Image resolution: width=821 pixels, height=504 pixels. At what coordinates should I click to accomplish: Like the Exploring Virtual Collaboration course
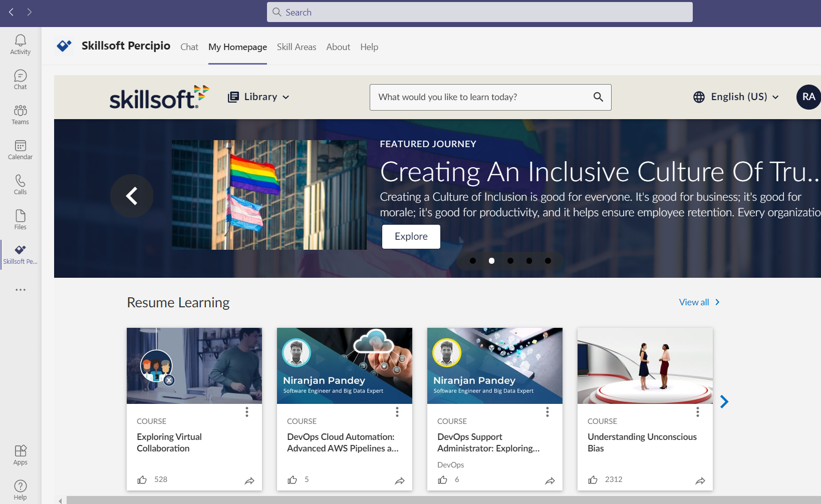(142, 479)
